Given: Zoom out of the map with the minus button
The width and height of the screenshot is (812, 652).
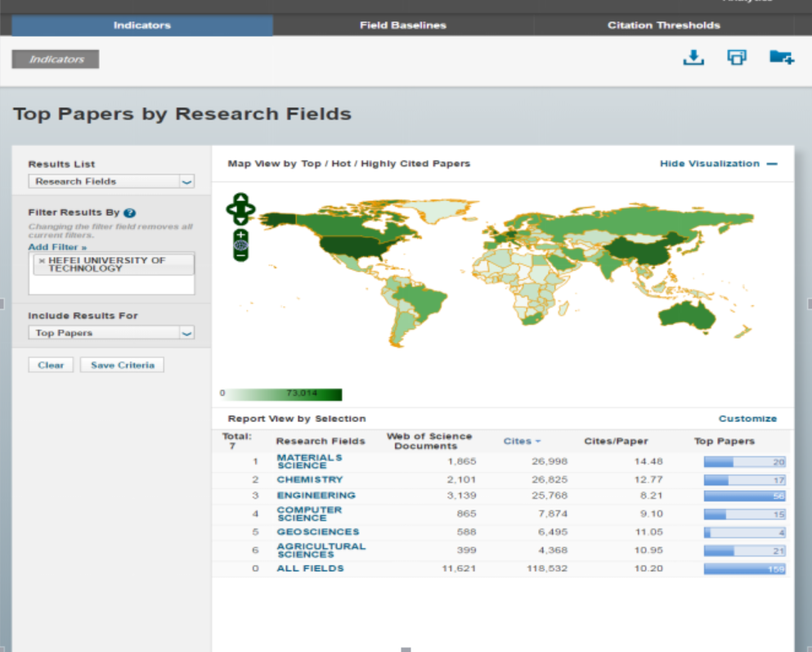Looking at the screenshot, I should pyautogui.click(x=240, y=255).
